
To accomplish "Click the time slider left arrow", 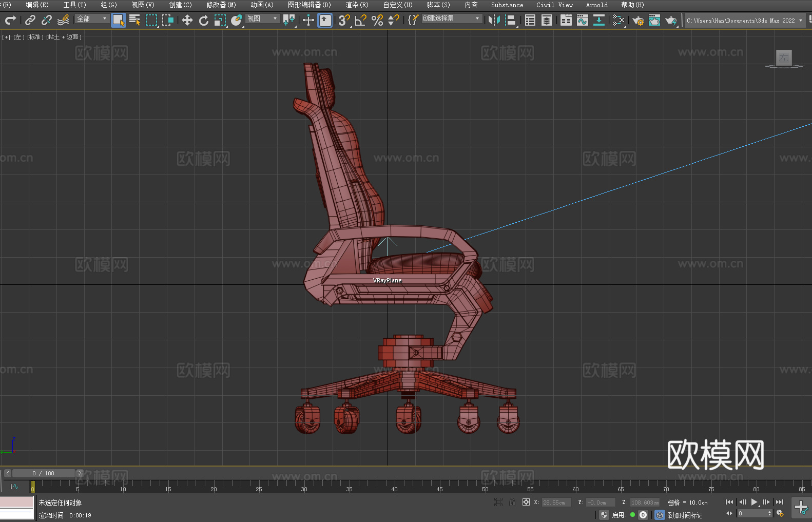I will click(x=7, y=473).
